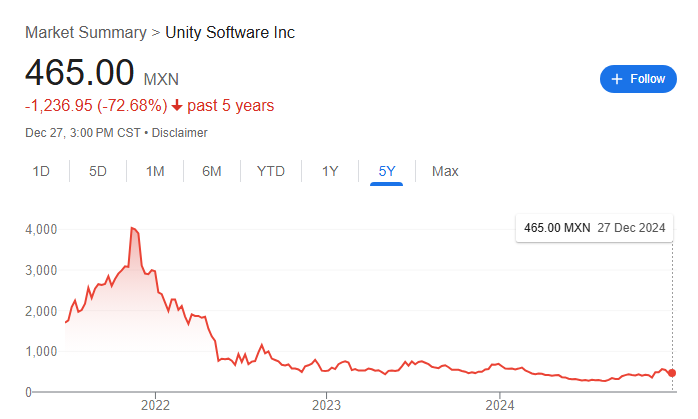Show the Max time range

coord(445,171)
